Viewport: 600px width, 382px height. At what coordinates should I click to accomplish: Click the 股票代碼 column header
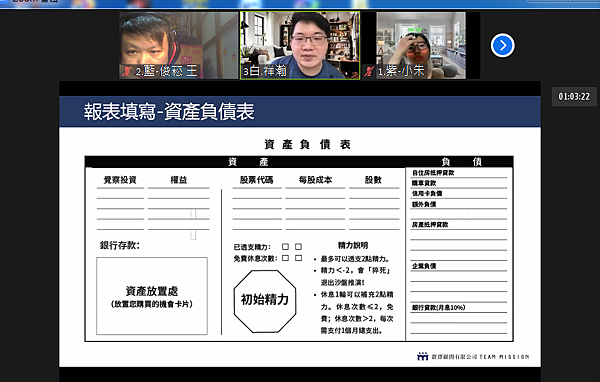point(256,180)
